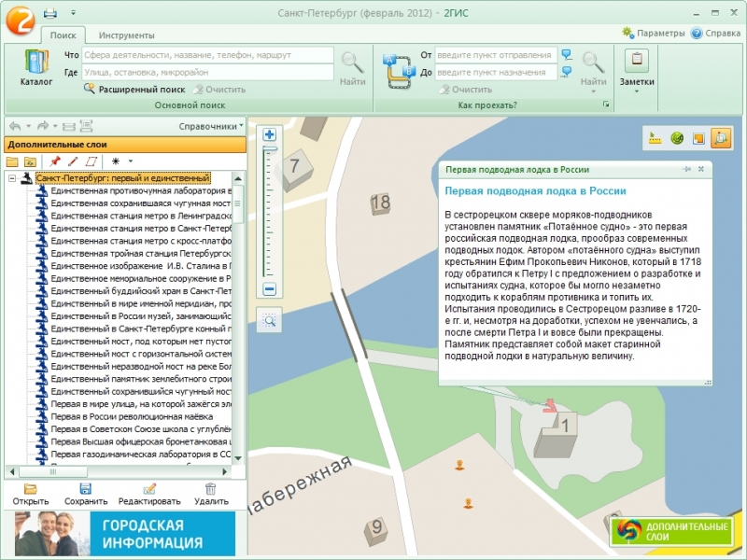Click the Открыть open button
Viewport: 747px width, 560px height.
click(x=31, y=495)
